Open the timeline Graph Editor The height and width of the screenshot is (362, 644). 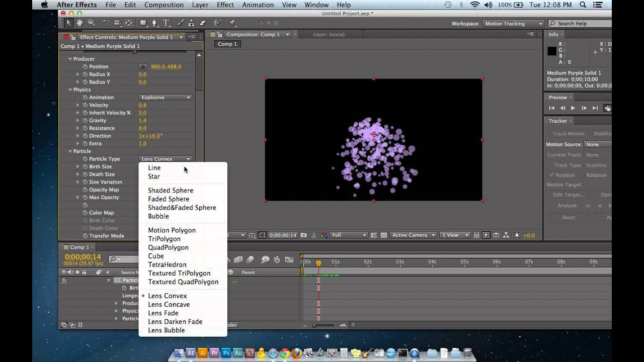289,259
